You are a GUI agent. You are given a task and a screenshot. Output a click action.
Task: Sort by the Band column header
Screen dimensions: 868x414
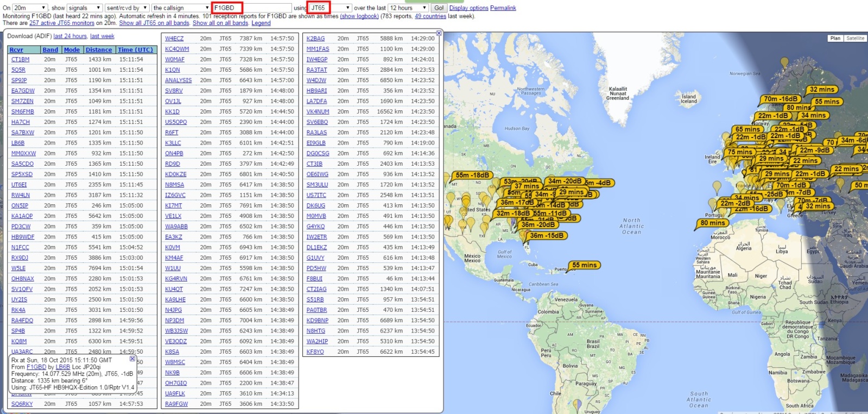50,50
